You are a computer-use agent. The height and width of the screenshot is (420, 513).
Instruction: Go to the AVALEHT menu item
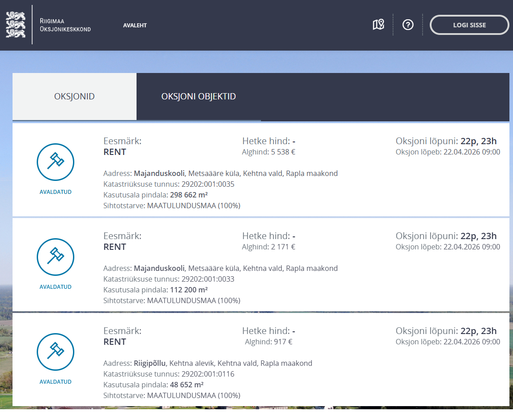pyautogui.click(x=135, y=25)
